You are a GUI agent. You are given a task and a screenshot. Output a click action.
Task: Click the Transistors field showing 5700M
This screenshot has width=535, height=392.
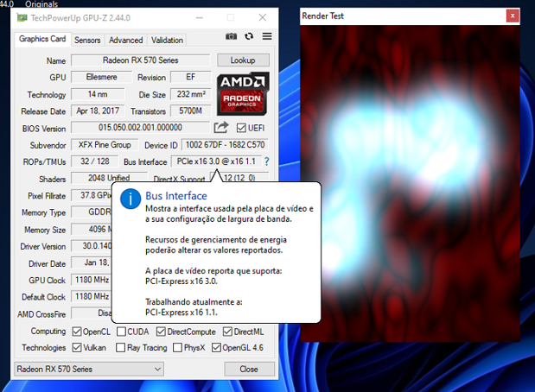pyautogui.click(x=191, y=111)
